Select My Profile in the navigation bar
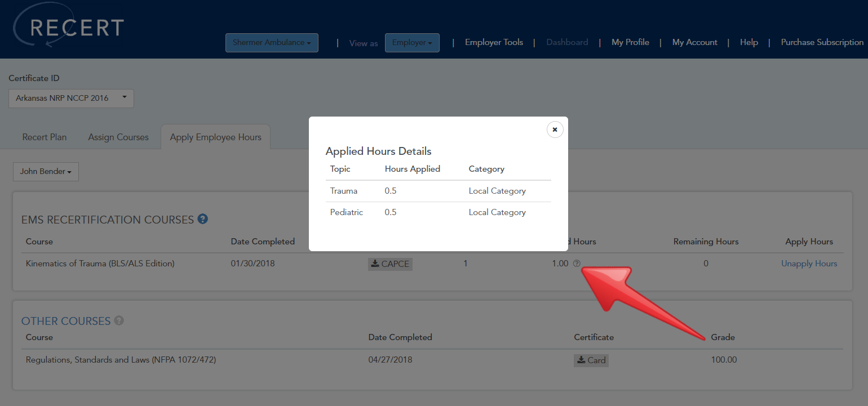The width and height of the screenshot is (868, 406). [x=630, y=42]
